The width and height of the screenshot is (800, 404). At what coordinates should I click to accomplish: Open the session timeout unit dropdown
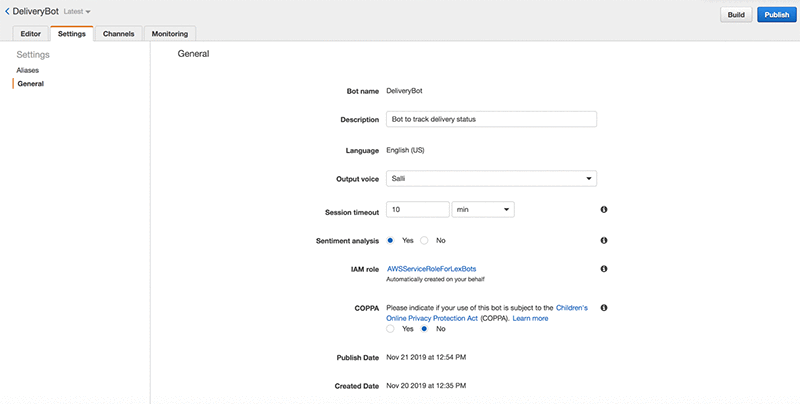tap(482, 210)
